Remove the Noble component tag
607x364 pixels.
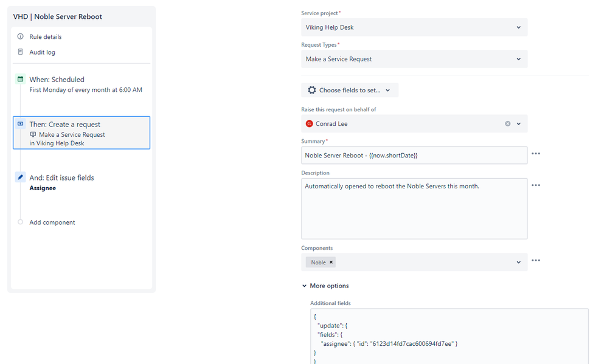tap(331, 263)
